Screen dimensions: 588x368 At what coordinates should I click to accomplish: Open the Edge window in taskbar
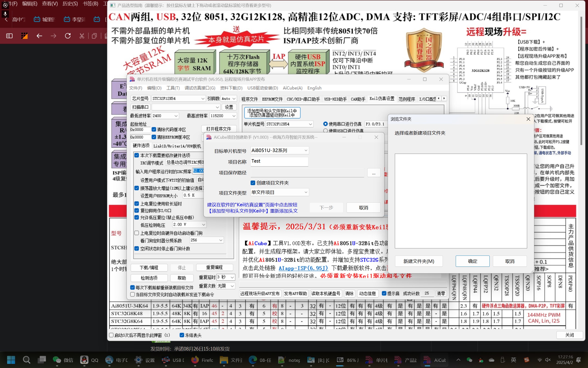click(260, 360)
